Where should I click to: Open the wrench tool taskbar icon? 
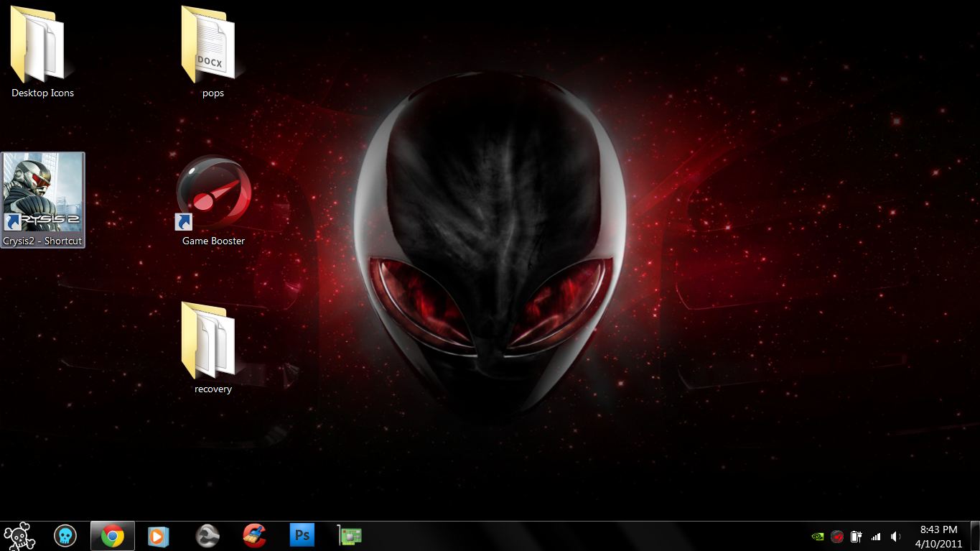tap(207, 536)
